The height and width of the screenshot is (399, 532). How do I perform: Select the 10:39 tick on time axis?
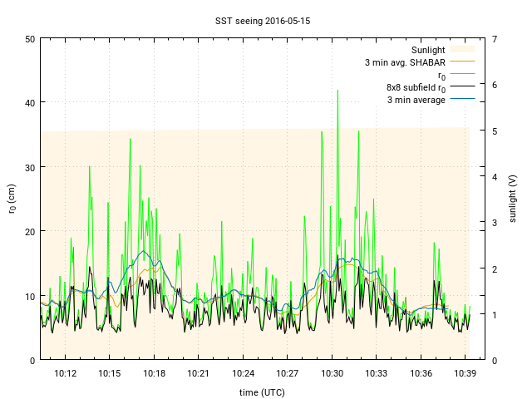(465, 373)
